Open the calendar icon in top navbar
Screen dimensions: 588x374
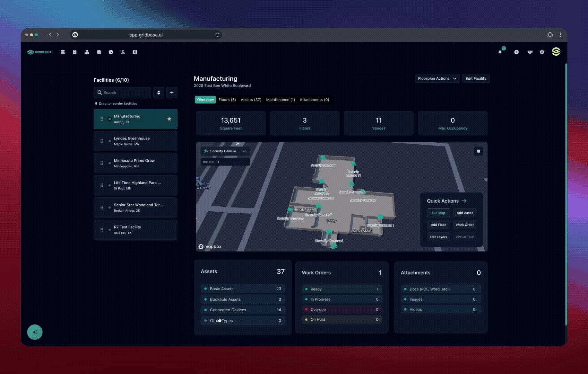(x=99, y=52)
